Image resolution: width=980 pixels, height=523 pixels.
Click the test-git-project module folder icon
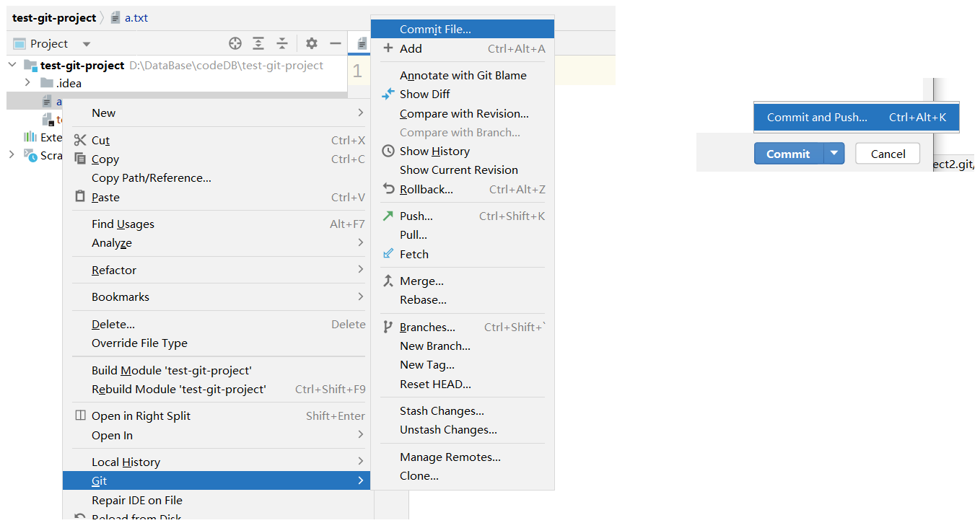coord(30,65)
